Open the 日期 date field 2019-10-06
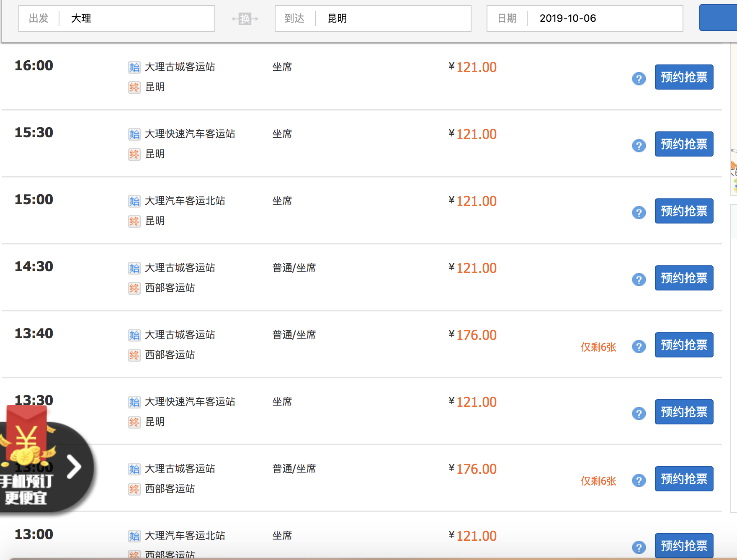 [x=585, y=18]
